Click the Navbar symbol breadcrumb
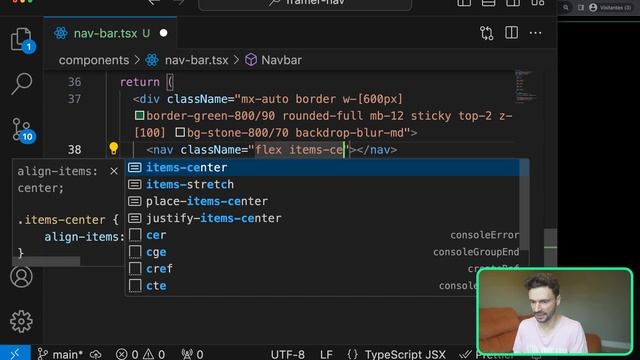This screenshot has width=640, height=360. pyautogui.click(x=281, y=60)
